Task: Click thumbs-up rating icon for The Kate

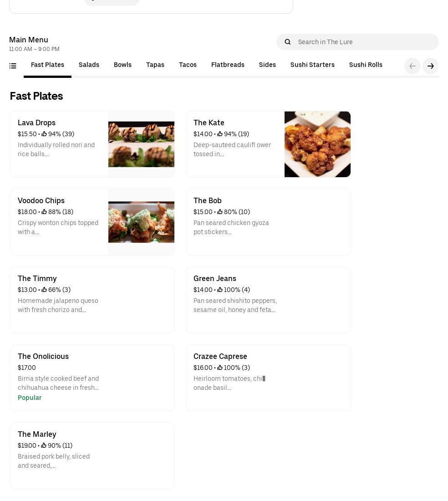Action: pyautogui.click(x=220, y=134)
